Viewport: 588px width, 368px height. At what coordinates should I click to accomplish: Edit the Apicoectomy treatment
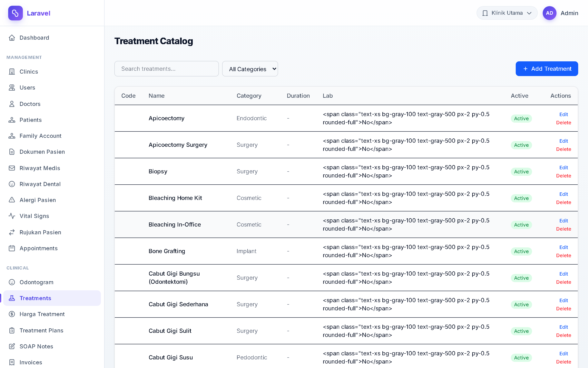pos(563,114)
